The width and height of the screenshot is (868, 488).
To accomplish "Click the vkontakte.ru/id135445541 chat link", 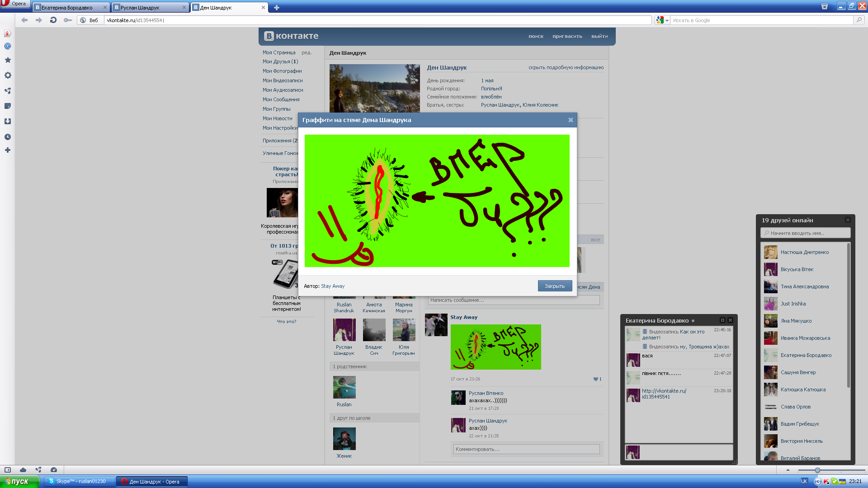I will pos(664,394).
